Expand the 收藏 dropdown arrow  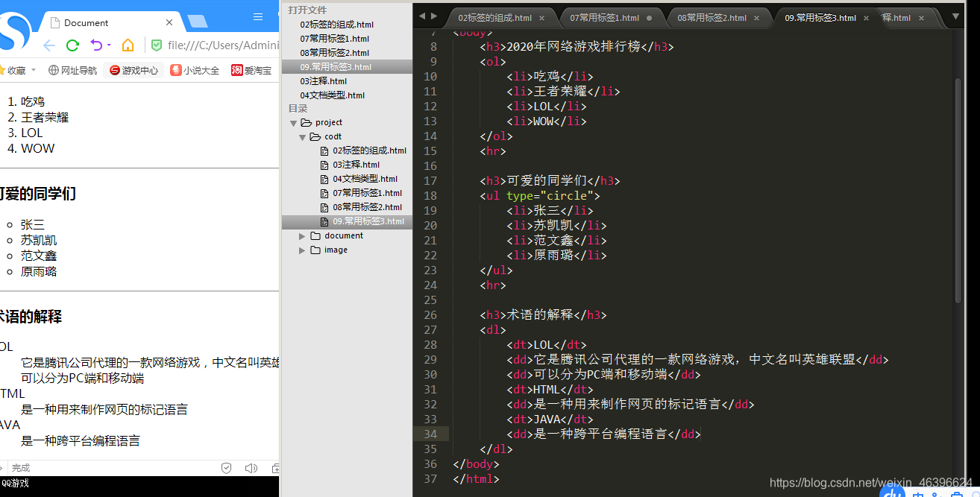[34, 71]
